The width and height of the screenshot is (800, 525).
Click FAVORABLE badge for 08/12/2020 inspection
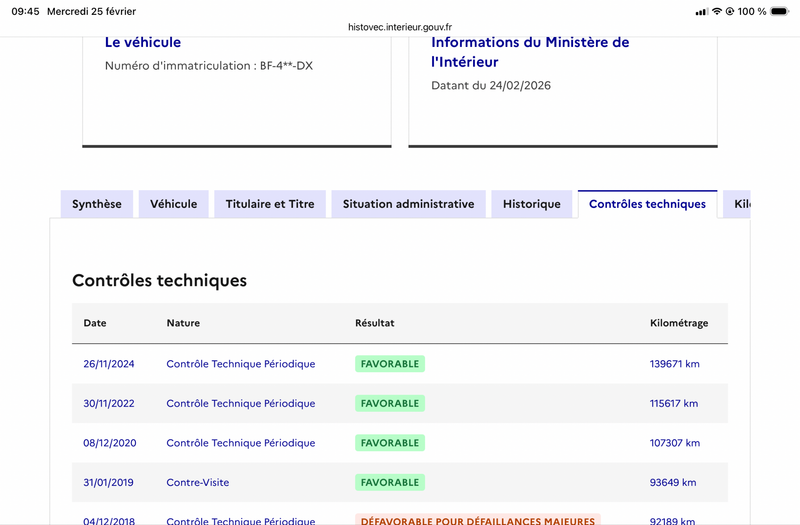click(x=390, y=443)
